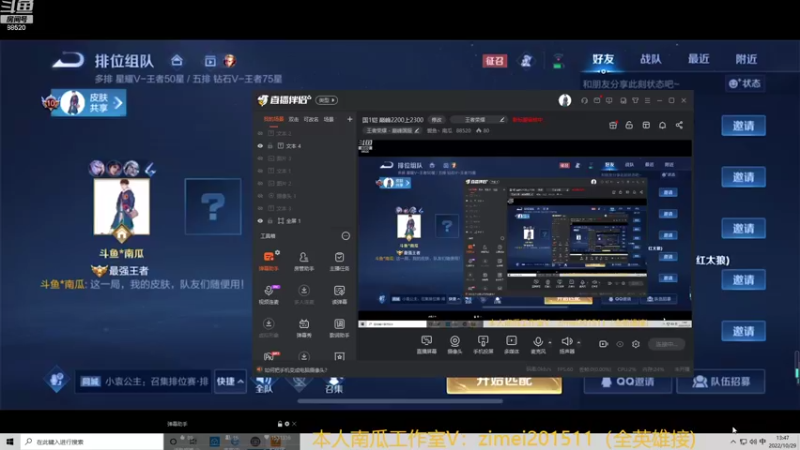Viewport: 800px width, 450px height.
Task: Click the game's horizontal scrollbar below the chat bar
Action: tap(400, 401)
